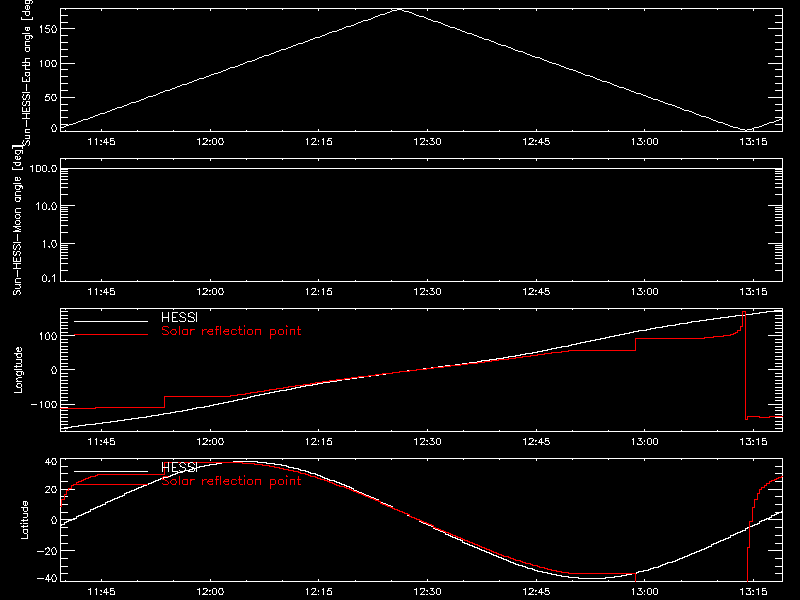Click the red legend line sample in the Longitude plot

[111, 335]
